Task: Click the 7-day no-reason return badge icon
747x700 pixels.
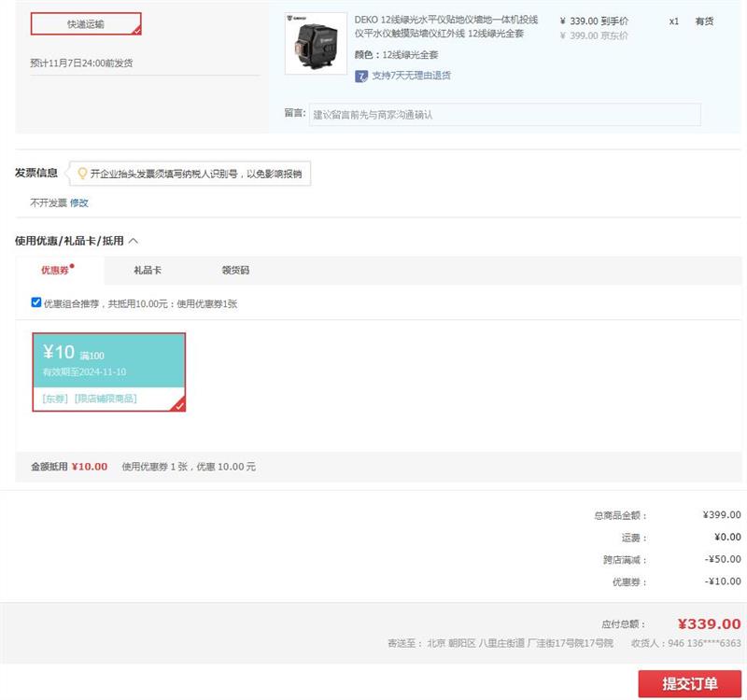Action: tap(361, 76)
